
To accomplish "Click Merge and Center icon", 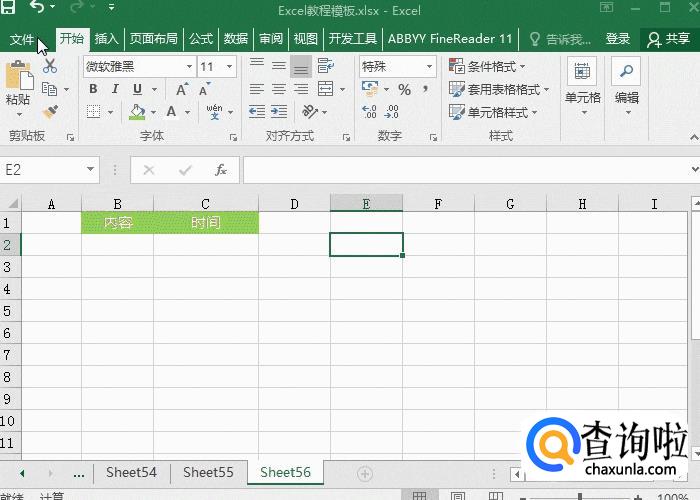I will click(x=325, y=89).
